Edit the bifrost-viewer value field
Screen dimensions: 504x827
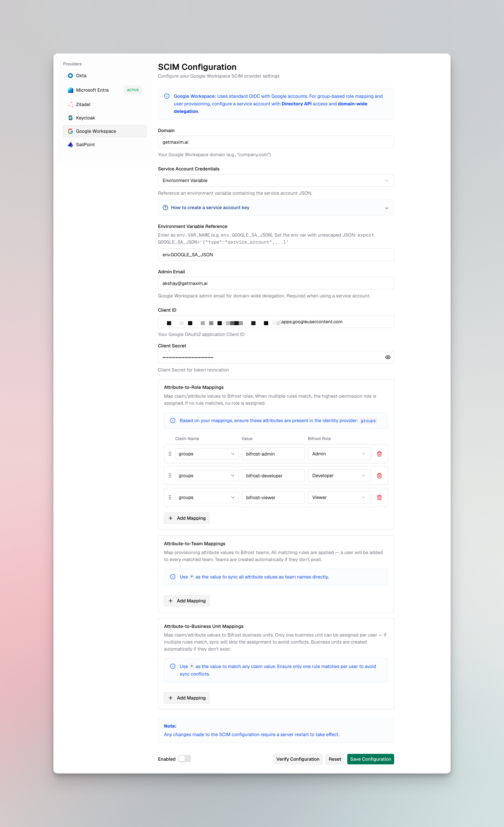coord(273,497)
